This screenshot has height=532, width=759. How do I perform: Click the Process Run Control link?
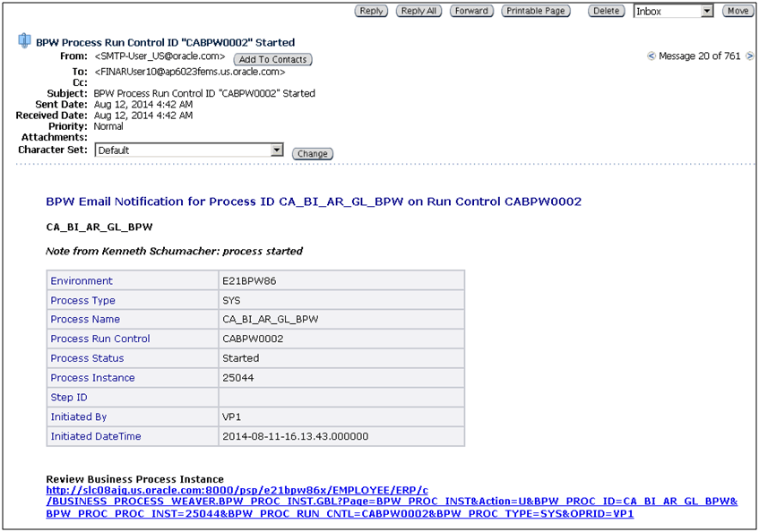(99, 339)
